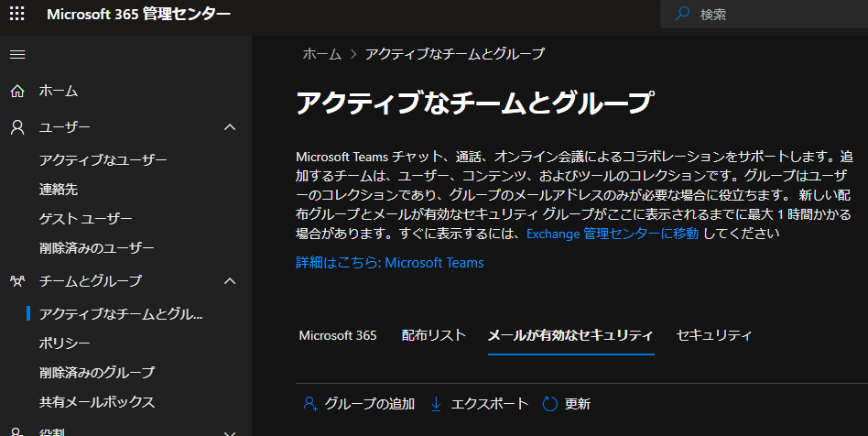Open アクティブなユーザー in the sidebar
Screen dimensions: 868x436
coord(103,160)
